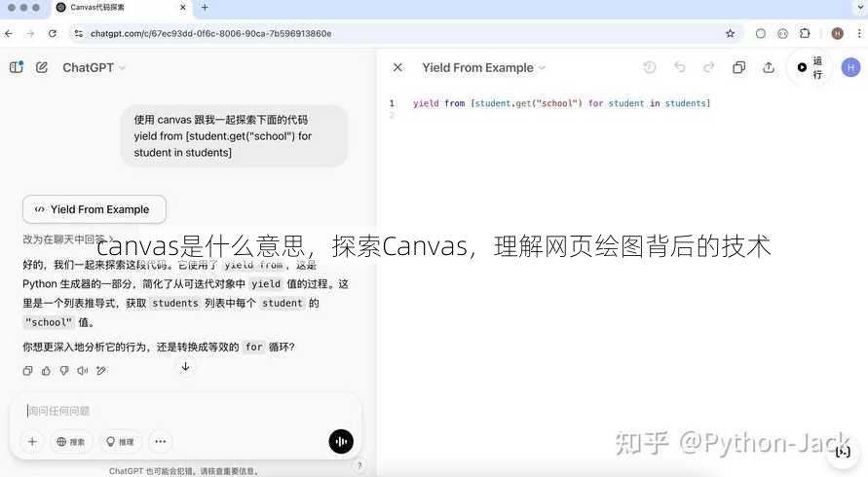Go back in the browser

coord(9,34)
